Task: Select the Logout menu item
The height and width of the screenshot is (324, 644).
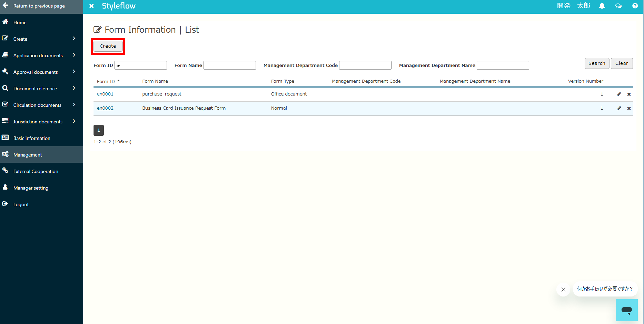Action: click(42, 204)
